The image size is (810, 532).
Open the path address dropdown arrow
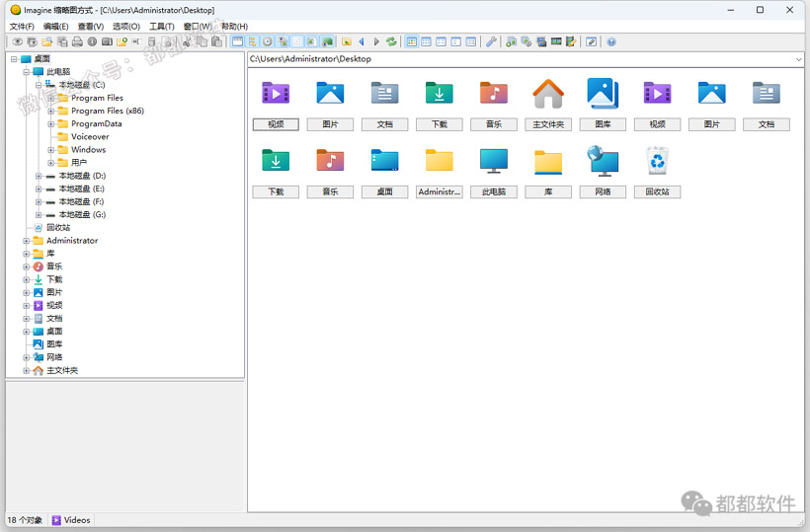coord(798,59)
